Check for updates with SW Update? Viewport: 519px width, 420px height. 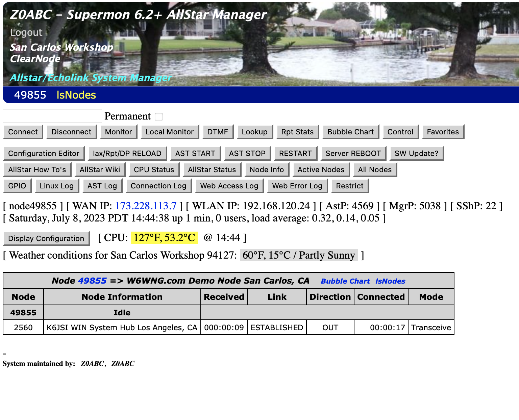[x=417, y=154]
